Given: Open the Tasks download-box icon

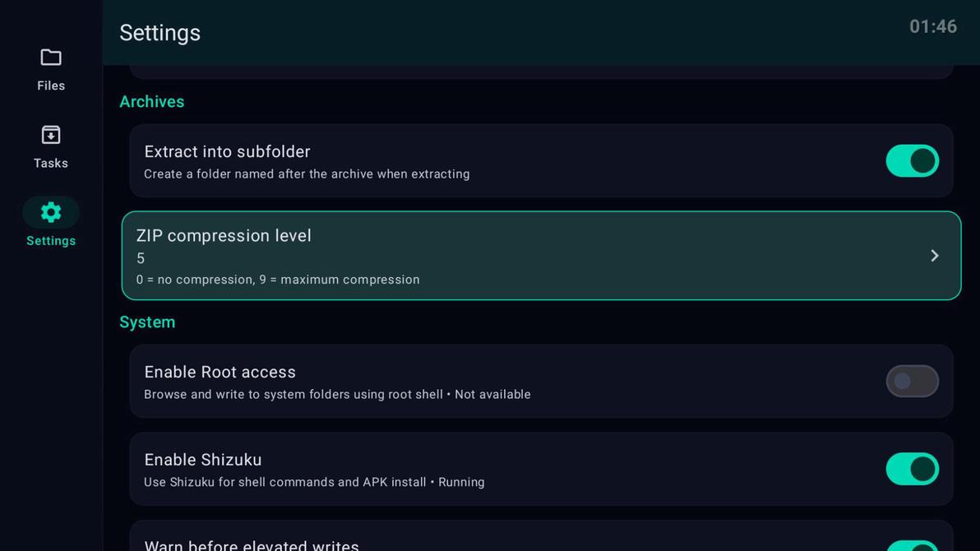Looking at the screenshot, I should click(51, 135).
